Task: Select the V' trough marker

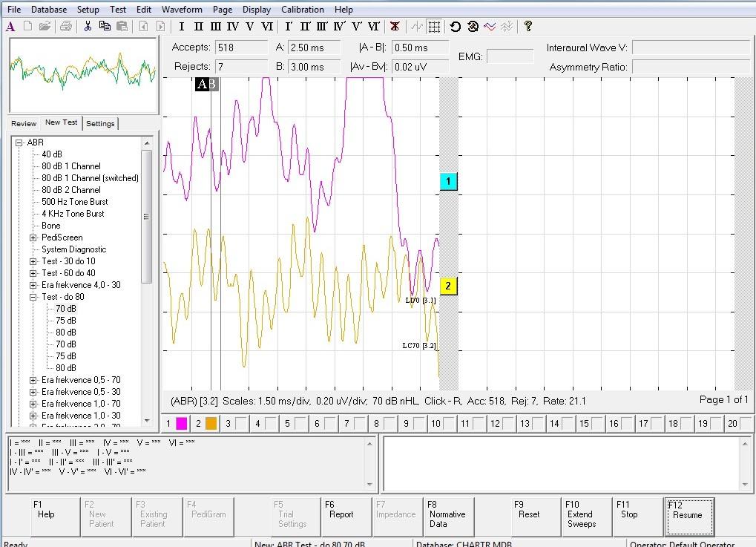Action: [x=357, y=27]
